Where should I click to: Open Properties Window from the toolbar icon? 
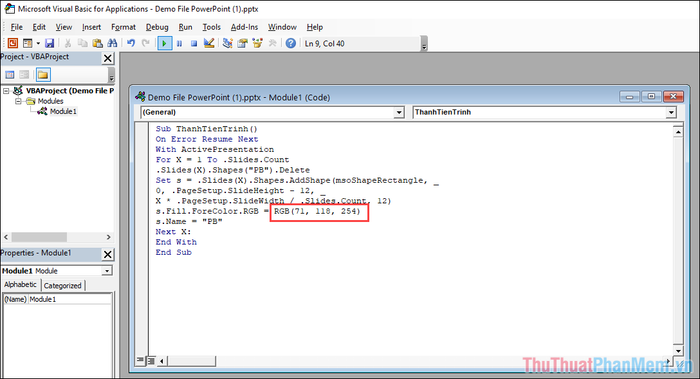pos(242,43)
